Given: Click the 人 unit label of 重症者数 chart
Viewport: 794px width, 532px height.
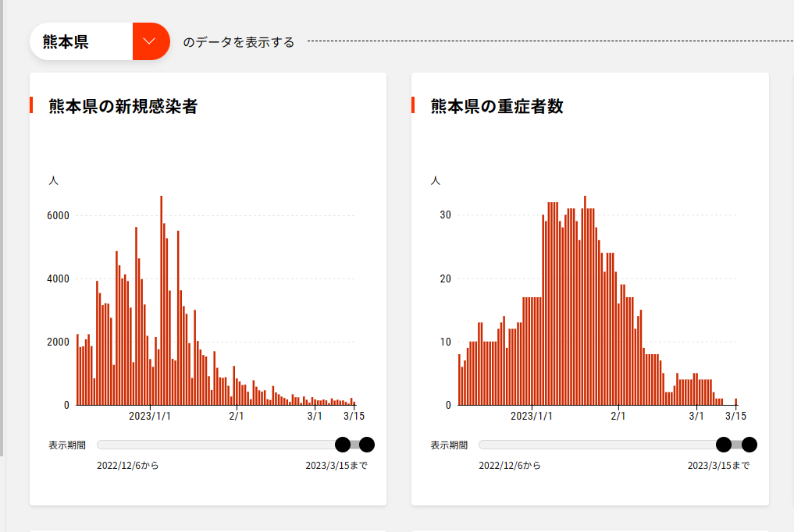Looking at the screenshot, I should (x=436, y=180).
